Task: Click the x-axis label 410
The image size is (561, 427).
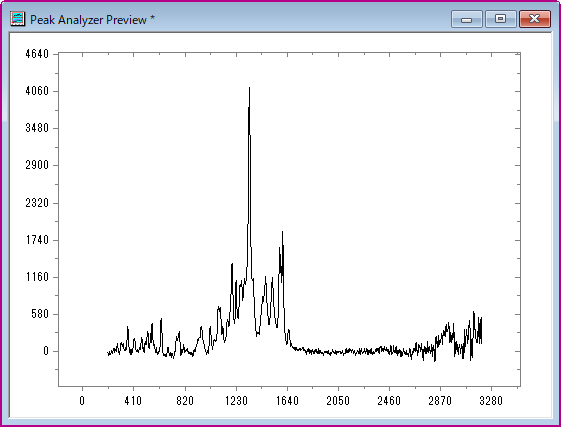Action: (133, 401)
